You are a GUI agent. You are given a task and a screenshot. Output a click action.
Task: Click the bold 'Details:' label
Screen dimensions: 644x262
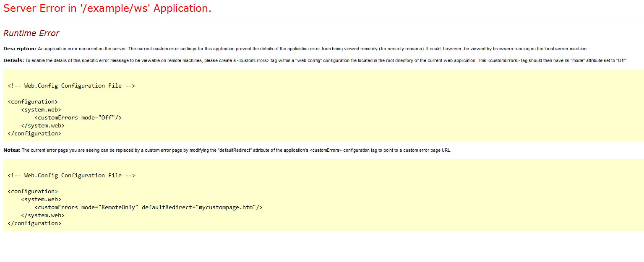pyautogui.click(x=13, y=60)
